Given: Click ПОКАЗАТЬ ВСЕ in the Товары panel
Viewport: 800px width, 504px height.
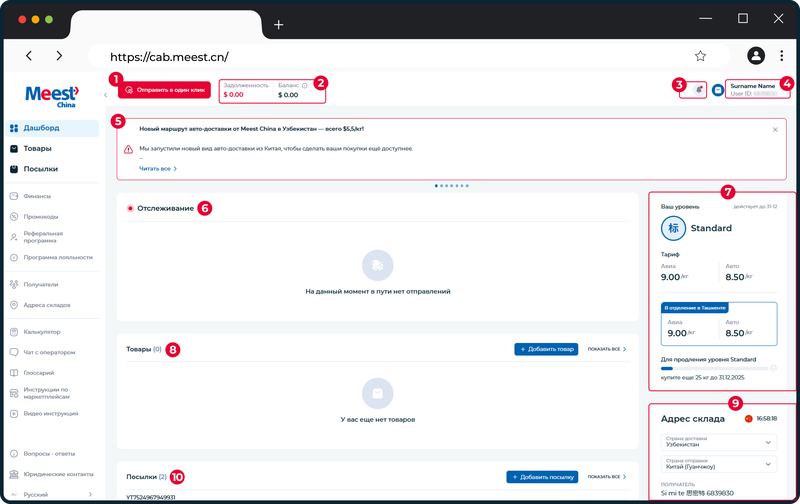Looking at the screenshot, I should tap(607, 349).
